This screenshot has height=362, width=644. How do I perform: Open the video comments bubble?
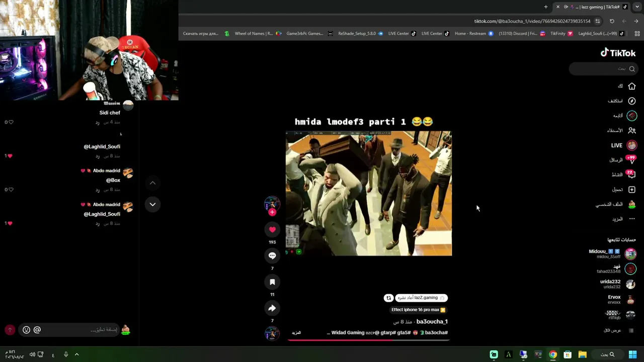click(272, 255)
